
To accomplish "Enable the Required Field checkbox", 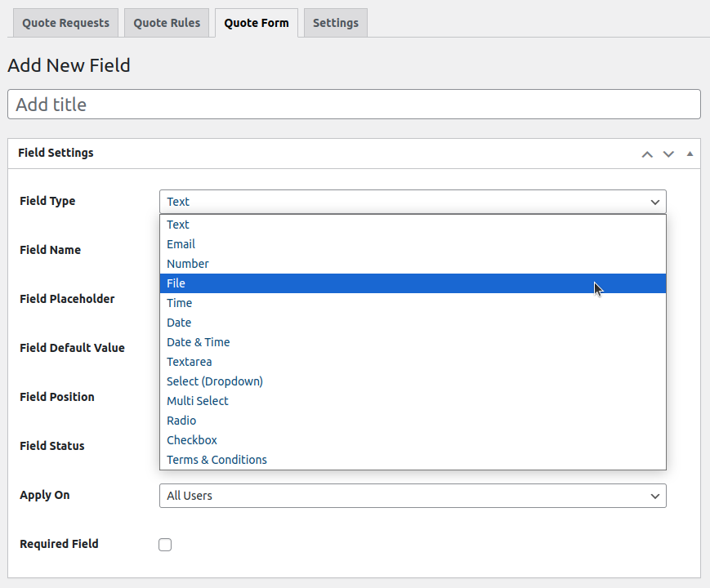I will pyautogui.click(x=165, y=545).
